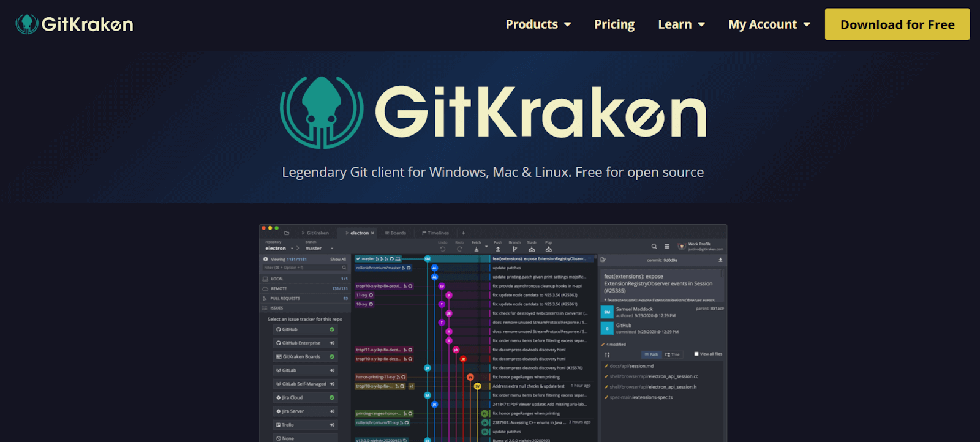This screenshot has height=442, width=980.
Task: Click the sort files icon above the file list
Action: pyautogui.click(x=607, y=354)
